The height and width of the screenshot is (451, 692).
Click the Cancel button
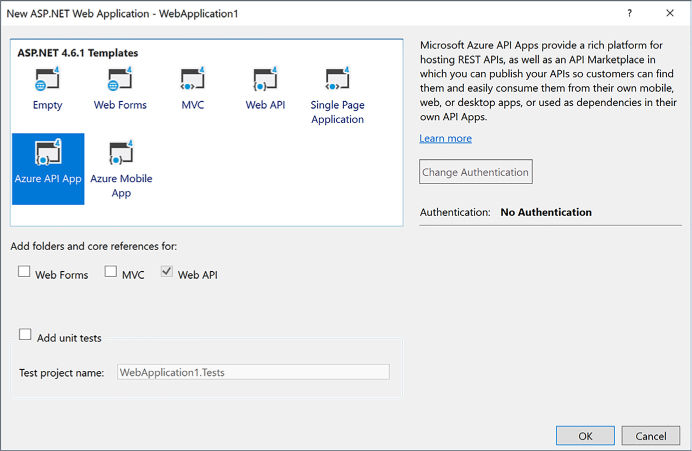651,436
